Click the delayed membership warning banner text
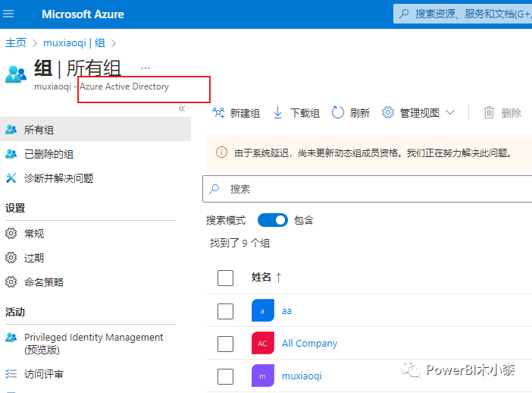 coord(373,152)
